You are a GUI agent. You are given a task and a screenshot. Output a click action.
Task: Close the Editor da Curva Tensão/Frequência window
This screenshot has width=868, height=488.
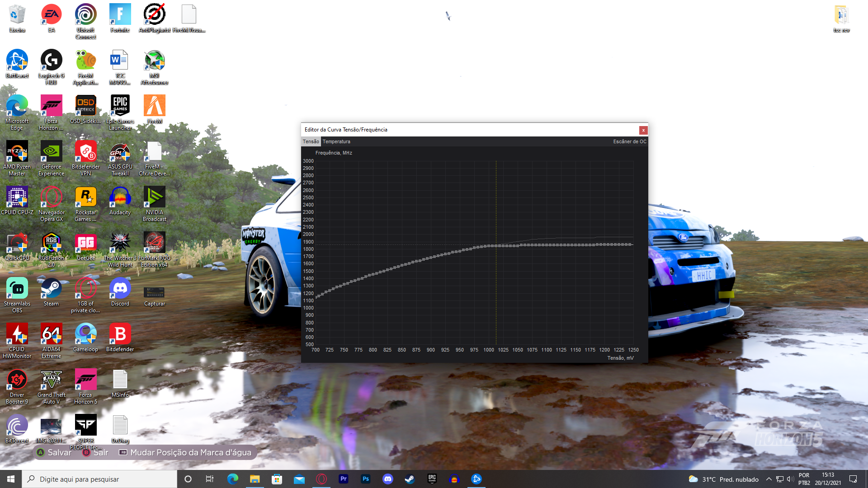[x=643, y=130]
